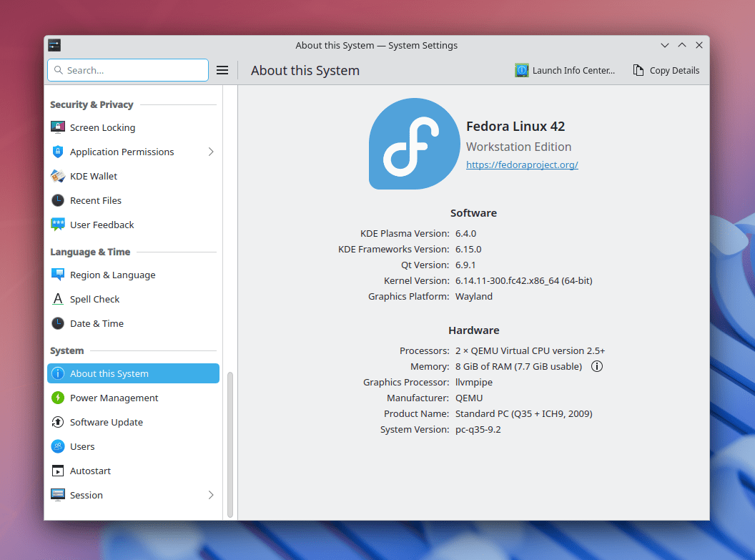Click the memory information icon next to RAM
The image size is (755, 560).
tap(596, 366)
